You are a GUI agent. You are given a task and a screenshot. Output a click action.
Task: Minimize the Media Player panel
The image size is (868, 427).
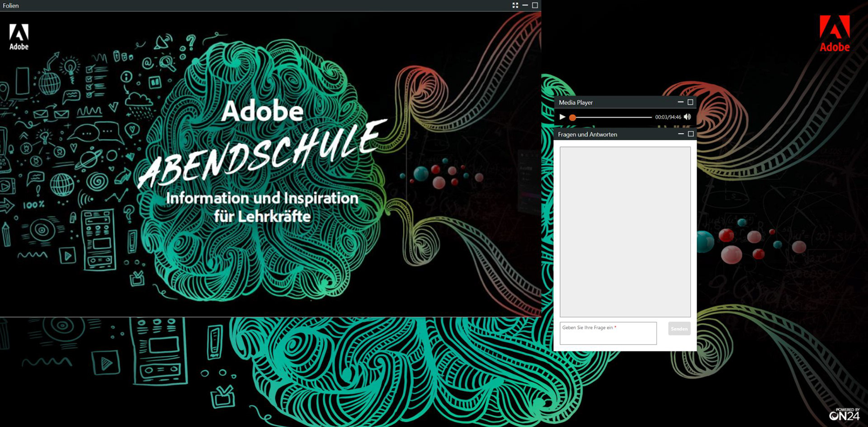680,102
